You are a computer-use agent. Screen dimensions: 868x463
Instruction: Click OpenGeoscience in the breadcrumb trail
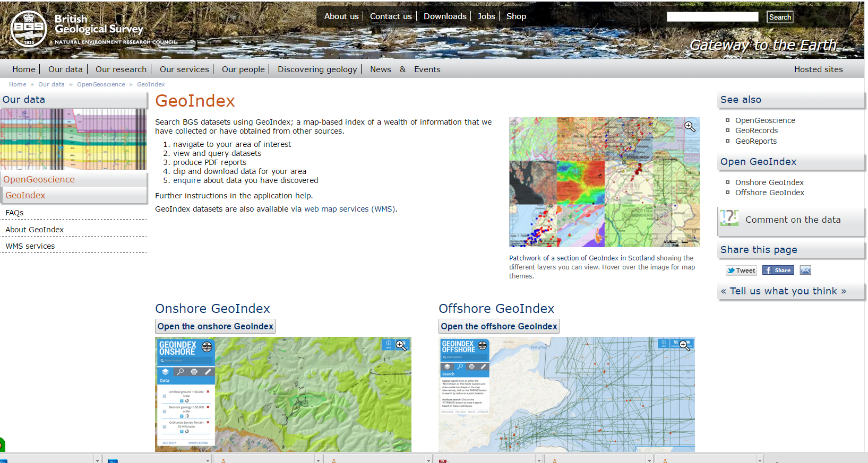pyautogui.click(x=101, y=84)
